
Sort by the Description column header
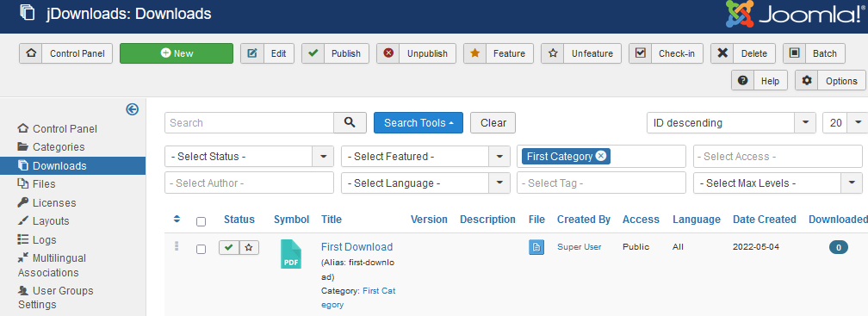[487, 220]
